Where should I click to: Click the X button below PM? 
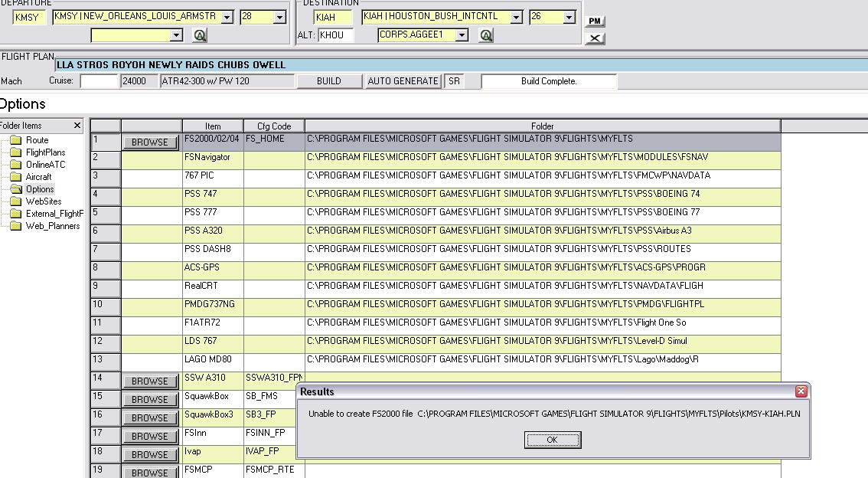[x=595, y=38]
